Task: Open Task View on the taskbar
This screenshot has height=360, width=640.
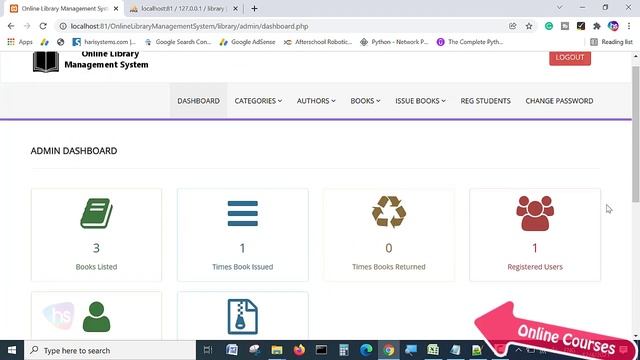Action: coord(208,350)
